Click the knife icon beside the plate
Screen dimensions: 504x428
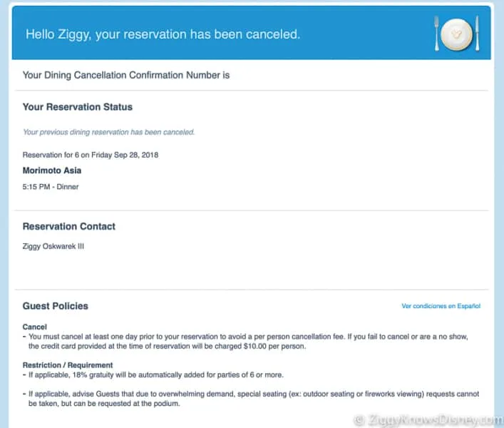point(478,33)
